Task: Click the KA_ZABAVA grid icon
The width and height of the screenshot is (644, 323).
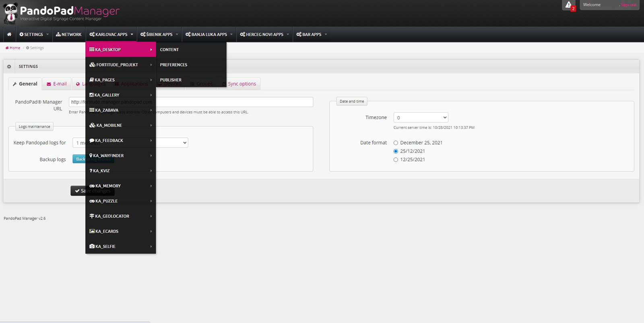Action: 92,110
